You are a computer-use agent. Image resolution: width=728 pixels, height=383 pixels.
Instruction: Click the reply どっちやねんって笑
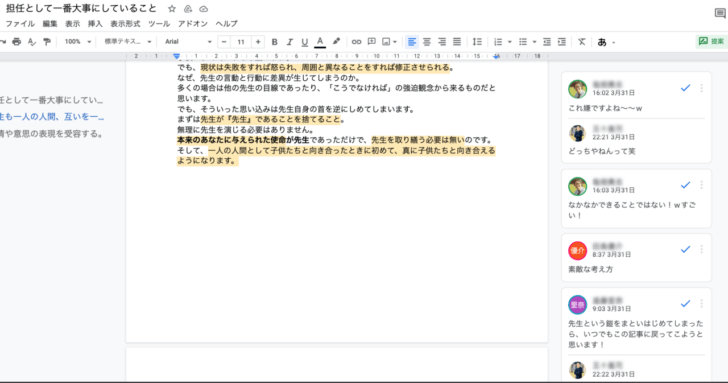pos(602,151)
